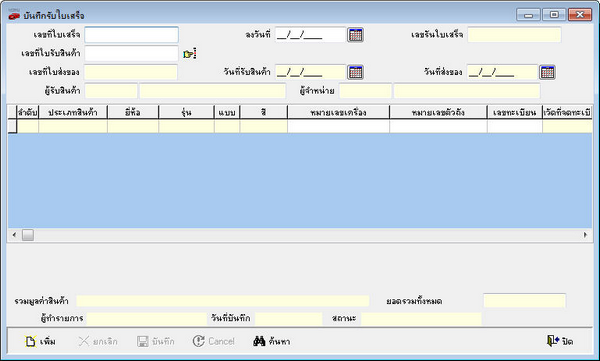Click the ผู้จำหน่าย code field

(x=365, y=91)
